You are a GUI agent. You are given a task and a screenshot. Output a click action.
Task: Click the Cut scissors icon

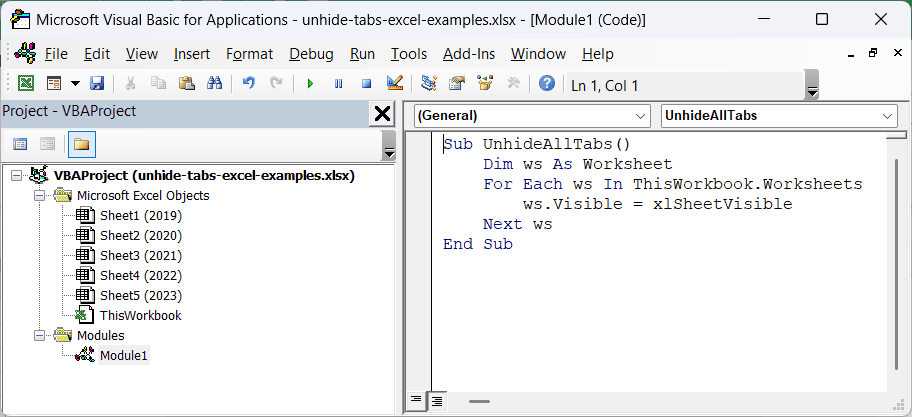point(130,84)
